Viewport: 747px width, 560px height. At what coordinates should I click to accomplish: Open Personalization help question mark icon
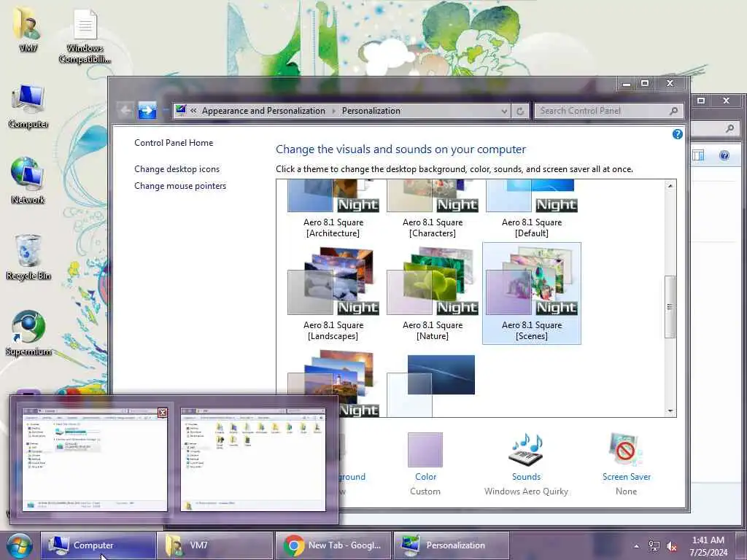pyautogui.click(x=677, y=134)
